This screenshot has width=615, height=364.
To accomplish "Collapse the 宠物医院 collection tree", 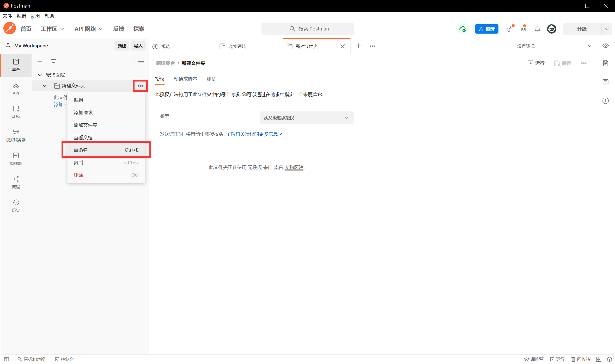I will tap(40, 75).
